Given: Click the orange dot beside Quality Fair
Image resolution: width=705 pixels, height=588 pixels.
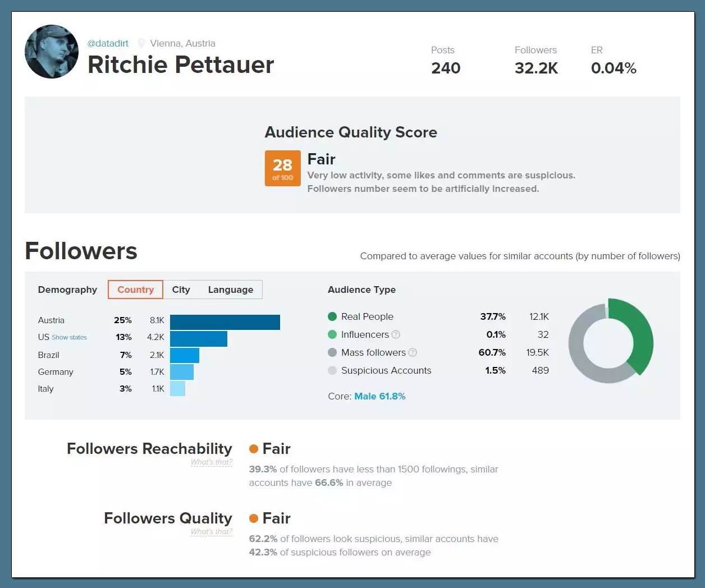Looking at the screenshot, I should 254,518.
